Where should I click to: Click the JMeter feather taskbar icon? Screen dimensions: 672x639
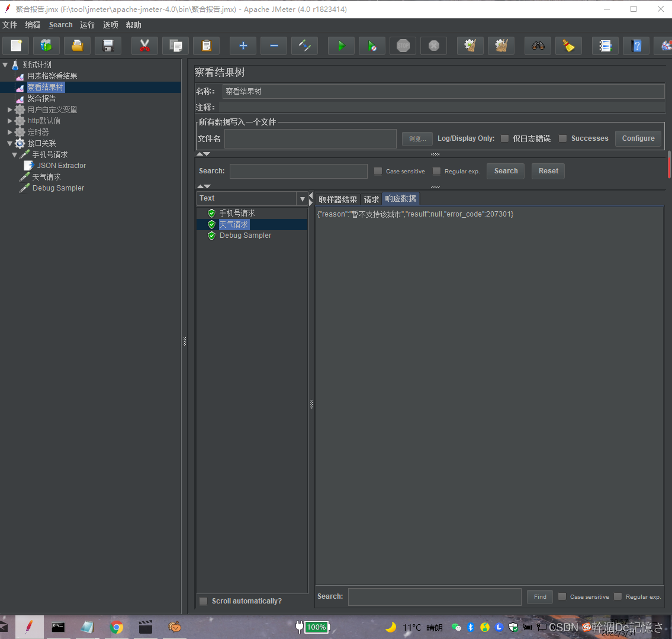(29, 627)
